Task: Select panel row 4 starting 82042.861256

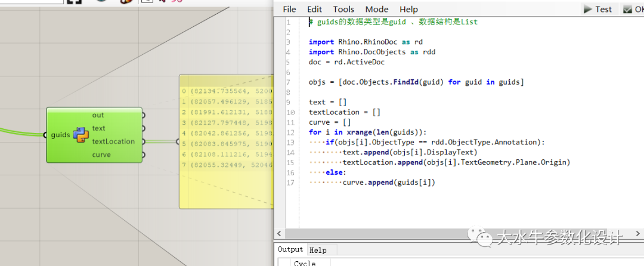Action: (x=227, y=133)
